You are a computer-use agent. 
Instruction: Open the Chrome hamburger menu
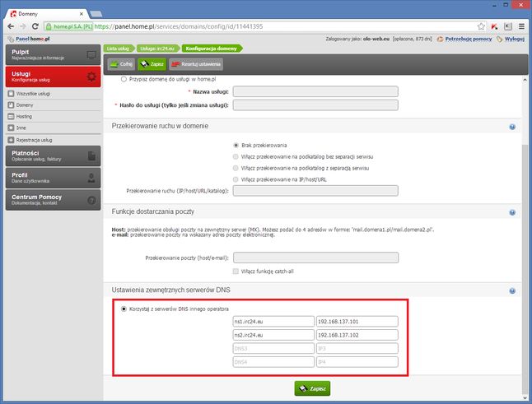(x=522, y=26)
